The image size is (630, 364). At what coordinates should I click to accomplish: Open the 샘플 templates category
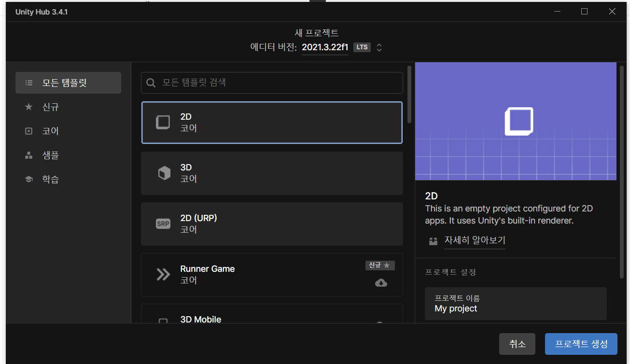point(68,155)
